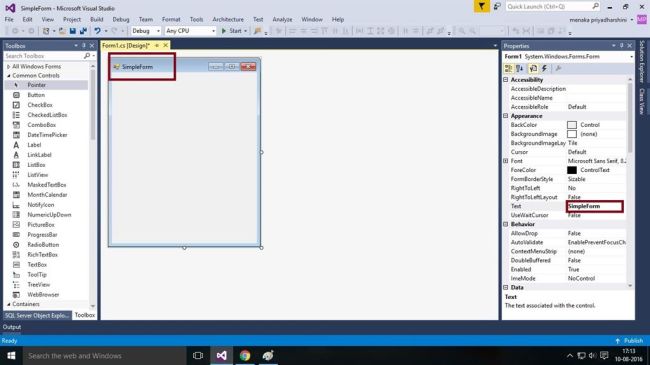650x365 pixels.
Task: Toggle Categorized view in Properties
Action: [508, 68]
